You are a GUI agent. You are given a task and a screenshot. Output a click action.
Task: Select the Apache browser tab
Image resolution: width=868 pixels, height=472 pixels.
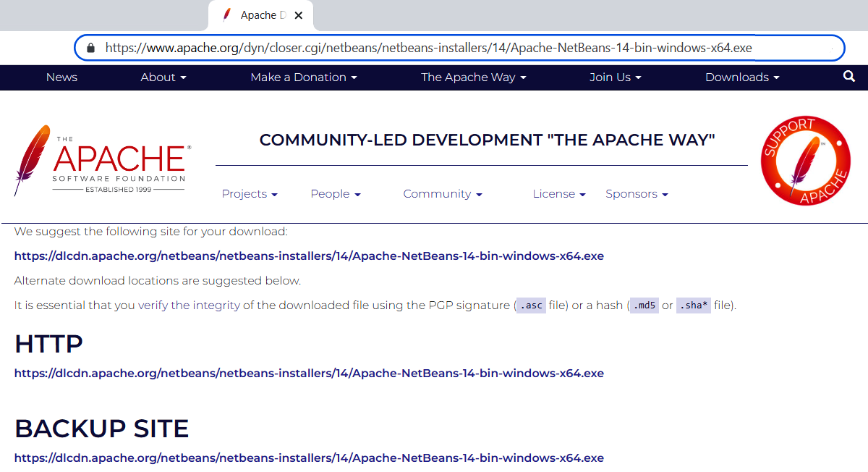[261, 15]
